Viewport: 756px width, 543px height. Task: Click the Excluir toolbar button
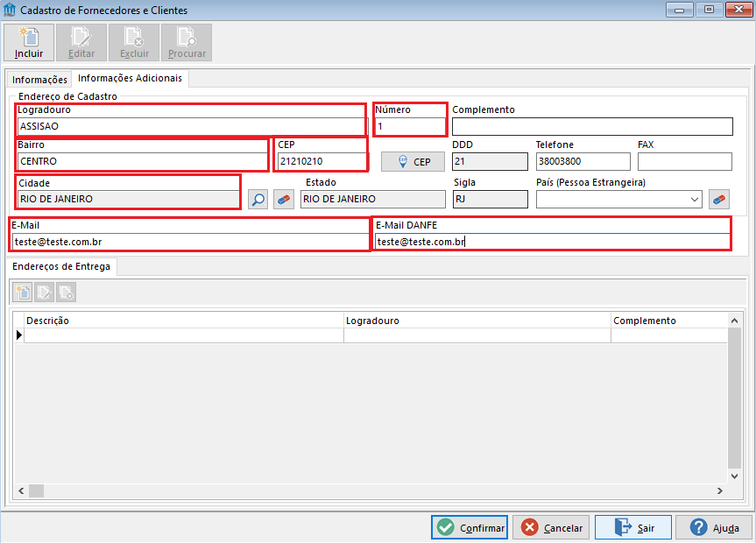[x=133, y=42]
